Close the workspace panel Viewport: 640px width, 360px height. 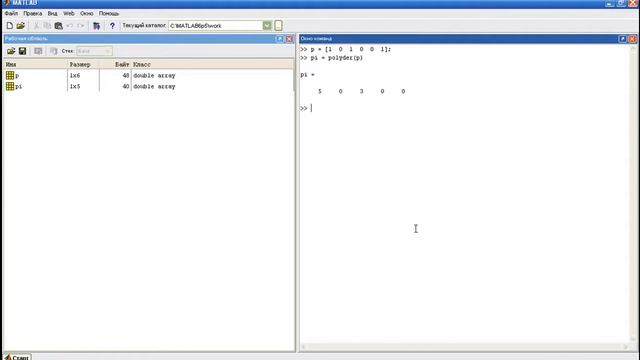click(289, 39)
